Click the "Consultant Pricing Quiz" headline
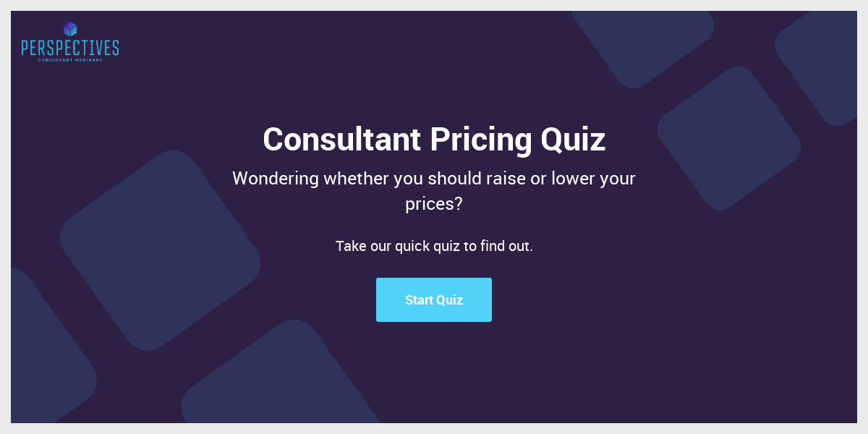The width and height of the screenshot is (868, 434). (434, 140)
